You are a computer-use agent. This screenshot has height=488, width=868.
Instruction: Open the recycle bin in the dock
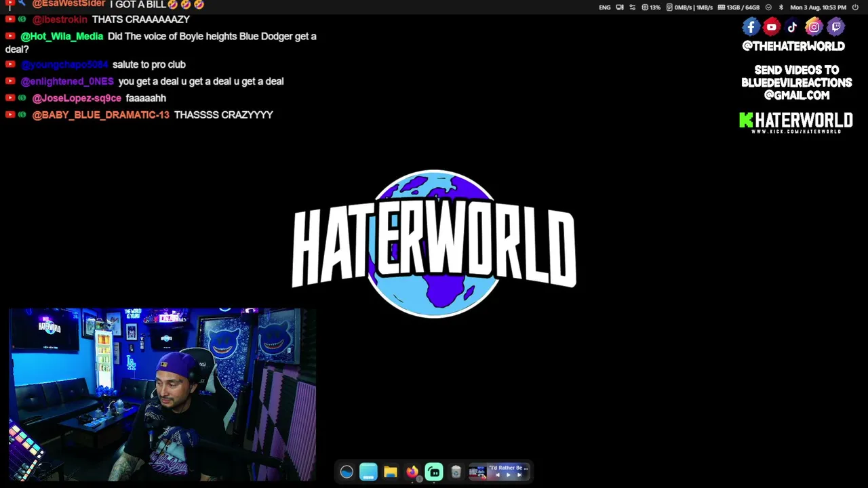click(x=456, y=472)
